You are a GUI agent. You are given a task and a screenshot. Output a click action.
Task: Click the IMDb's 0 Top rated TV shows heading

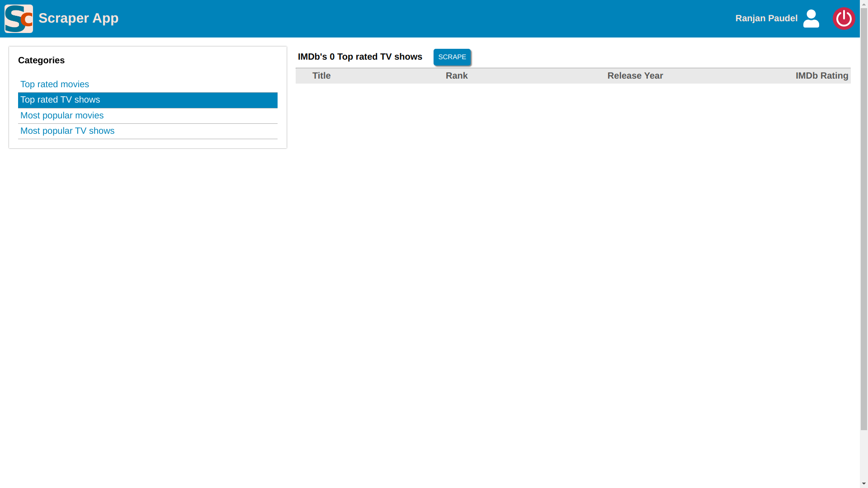point(360,57)
